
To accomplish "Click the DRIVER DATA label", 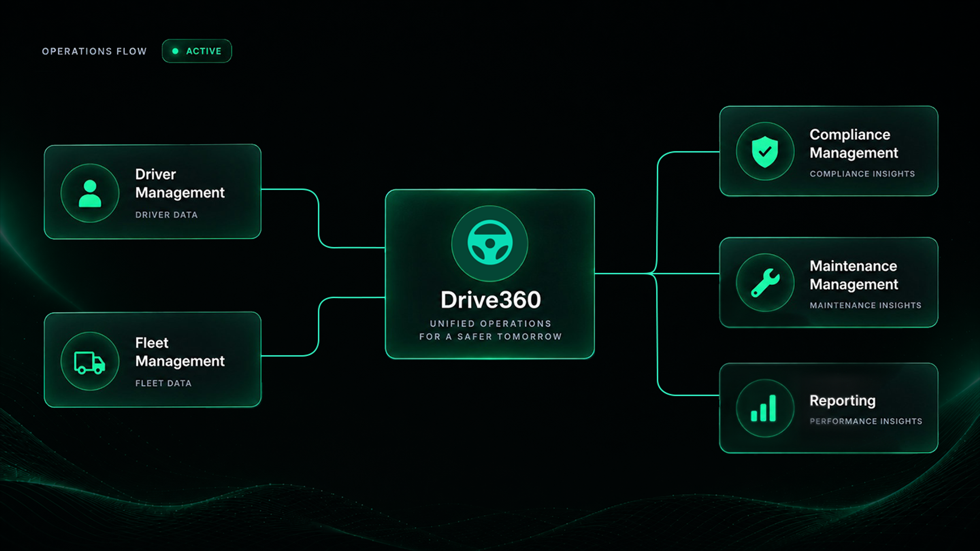I will point(167,215).
